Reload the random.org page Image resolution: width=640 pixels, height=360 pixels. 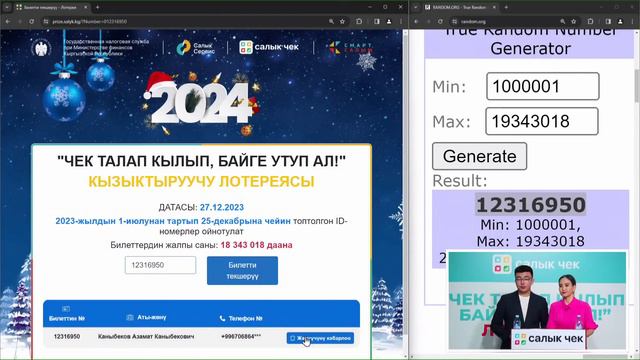click(x=440, y=21)
